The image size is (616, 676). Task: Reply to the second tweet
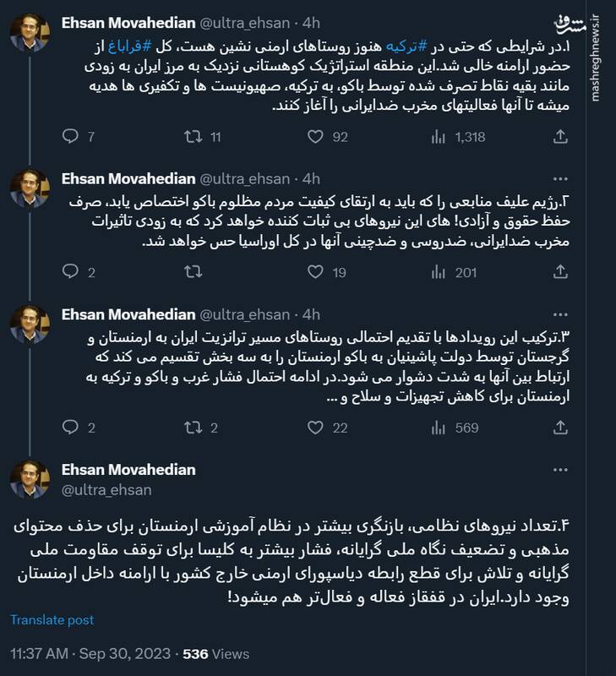pos(70,270)
